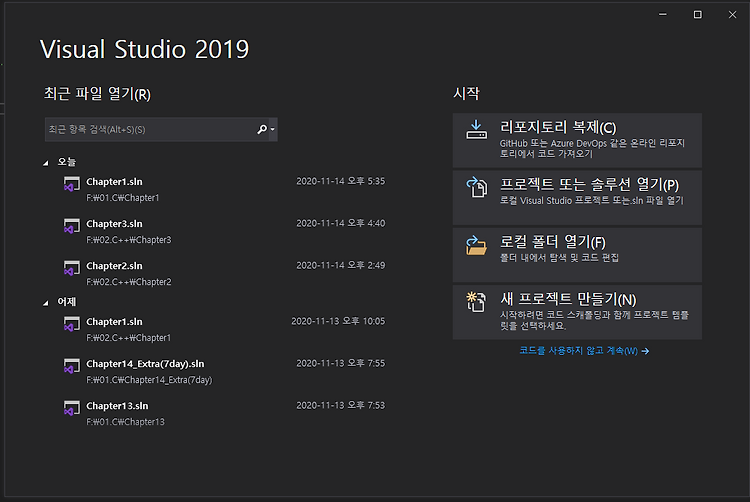The width and height of the screenshot is (750, 502).
Task: Click the 시작 heading
Action: pos(466,93)
